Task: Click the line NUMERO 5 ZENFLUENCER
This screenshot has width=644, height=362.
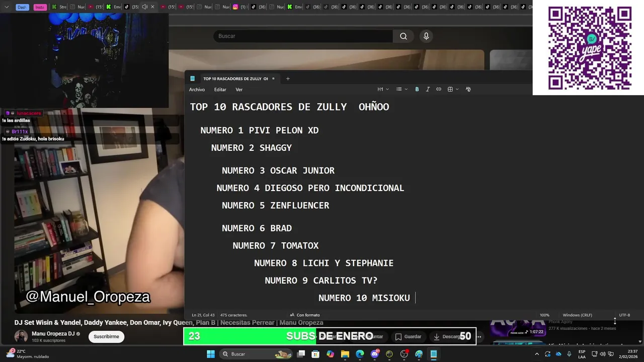Action: pos(276,206)
